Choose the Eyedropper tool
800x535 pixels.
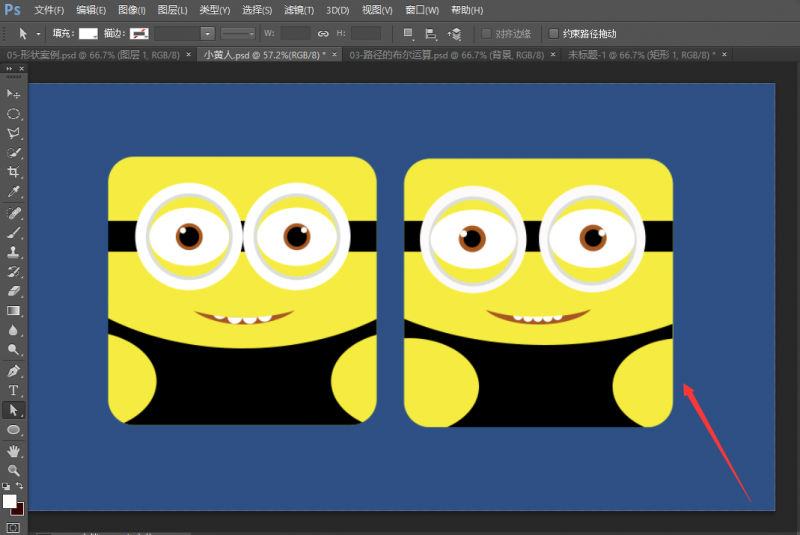pos(14,192)
